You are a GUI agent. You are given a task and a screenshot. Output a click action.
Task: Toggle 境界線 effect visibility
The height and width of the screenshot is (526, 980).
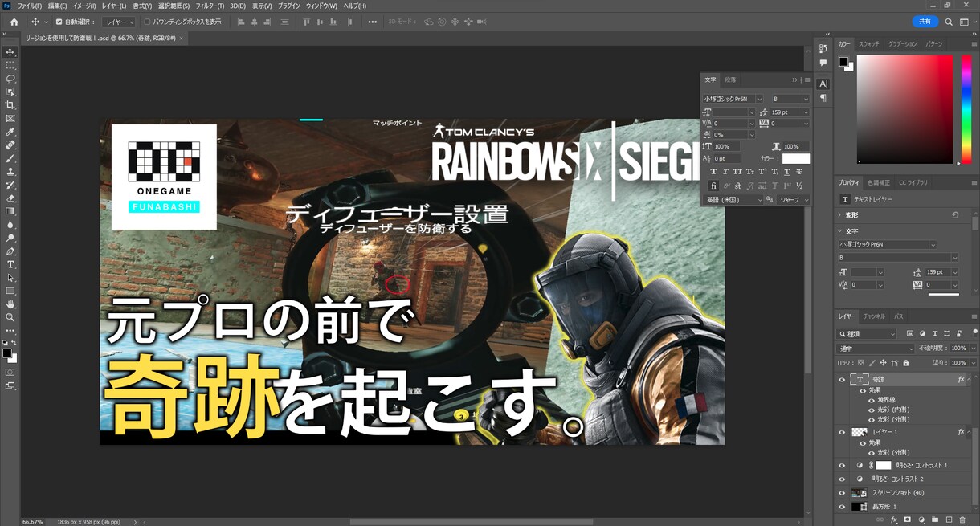point(871,400)
